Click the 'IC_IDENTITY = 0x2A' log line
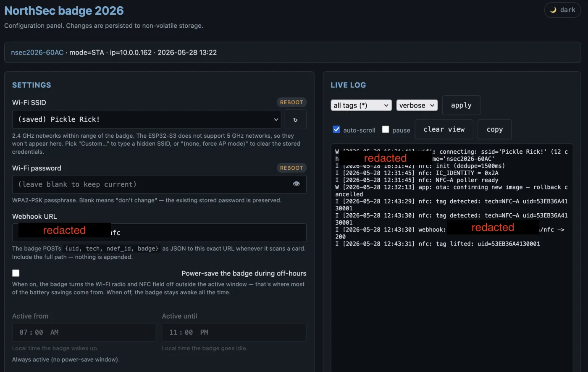588x372 pixels. tap(417, 173)
